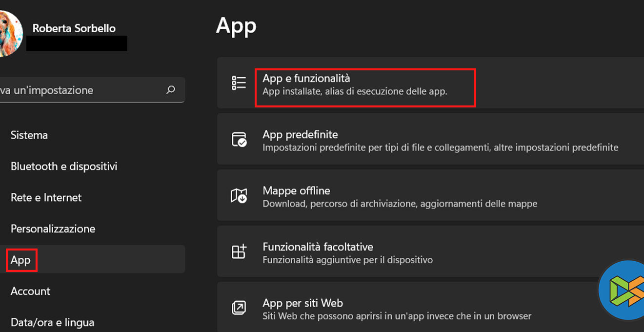Click the search magnifier icon
The image size is (644, 332).
point(171,90)
